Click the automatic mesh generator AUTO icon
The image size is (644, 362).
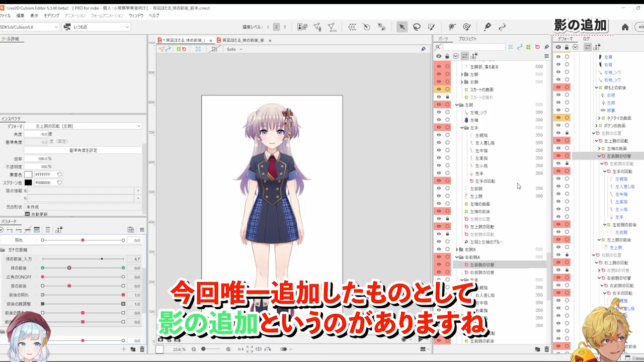click(332, 27)
